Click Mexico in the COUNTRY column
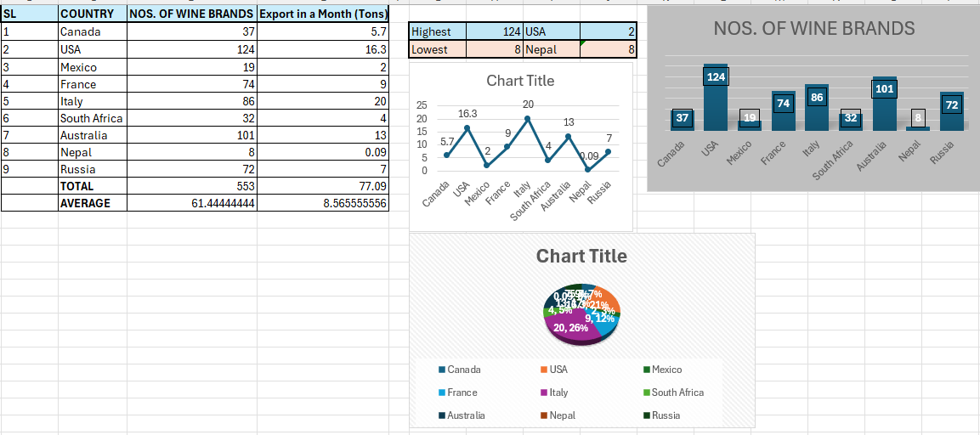Screen dimensions: 980x435 point(93,67)
